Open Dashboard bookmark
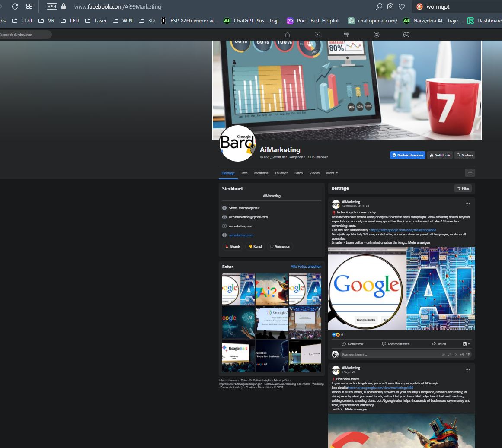The image size is (502, 448). click(484, 21)
